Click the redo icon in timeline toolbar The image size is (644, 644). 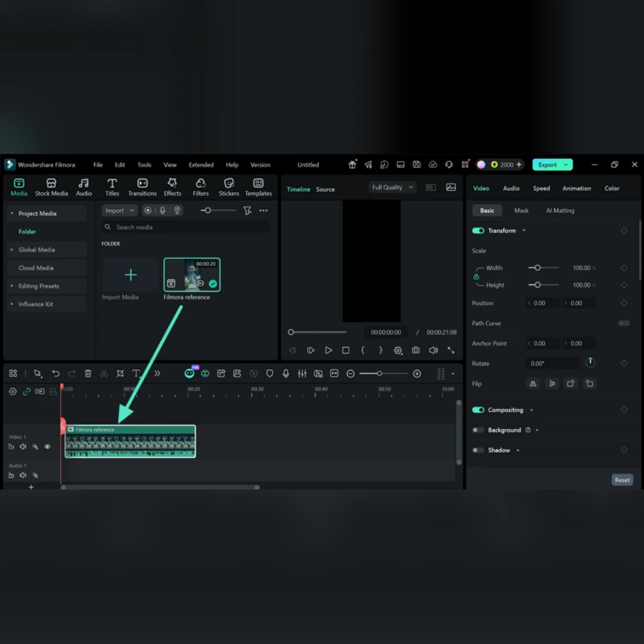(72, 373)
